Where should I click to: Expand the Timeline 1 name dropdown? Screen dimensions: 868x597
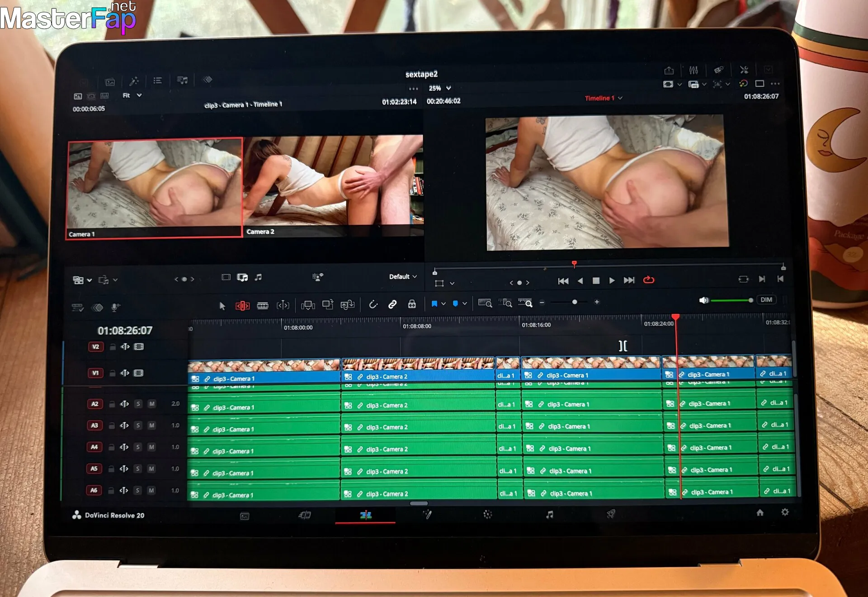pyautogui.click(x=620, y=98)
